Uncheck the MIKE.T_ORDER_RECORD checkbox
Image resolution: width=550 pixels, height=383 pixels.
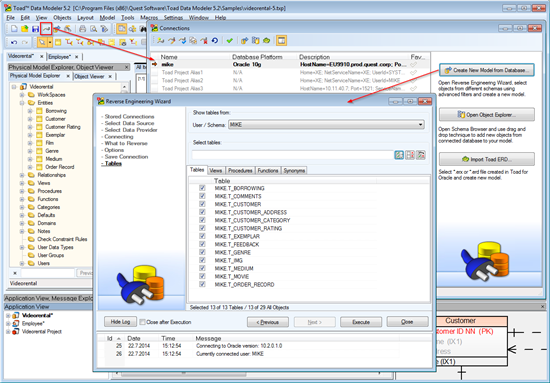[202, 284]
